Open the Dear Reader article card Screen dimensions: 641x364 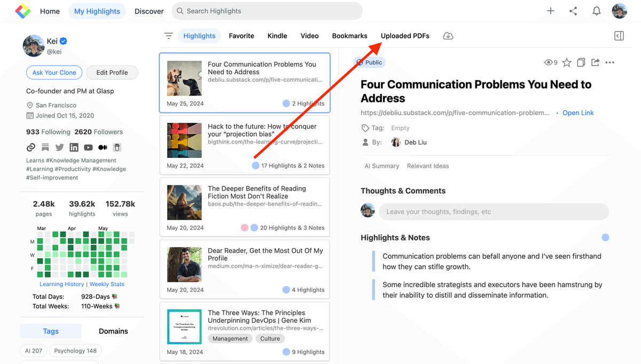245,269
